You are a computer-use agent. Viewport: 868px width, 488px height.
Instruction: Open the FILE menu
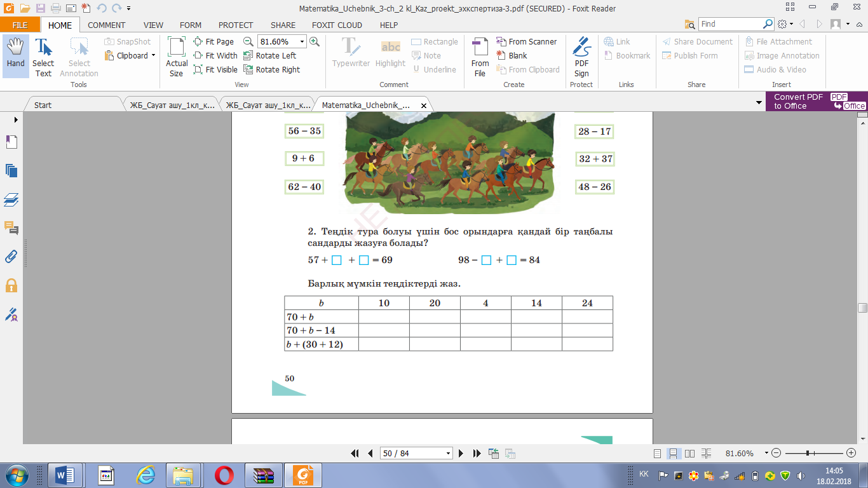pyautogui.click(x=20, y=25)
